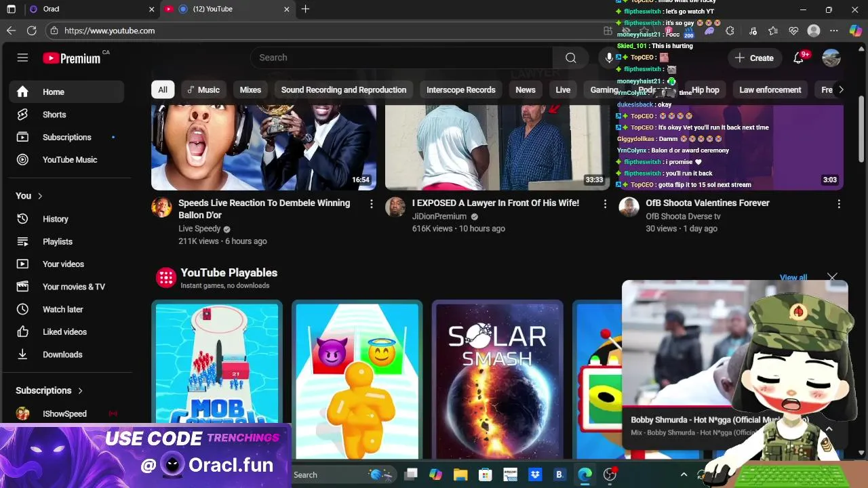This screenshot has width=868, height=488.
Task: Open Your movies & TV
Action: (x=66, y=287)
